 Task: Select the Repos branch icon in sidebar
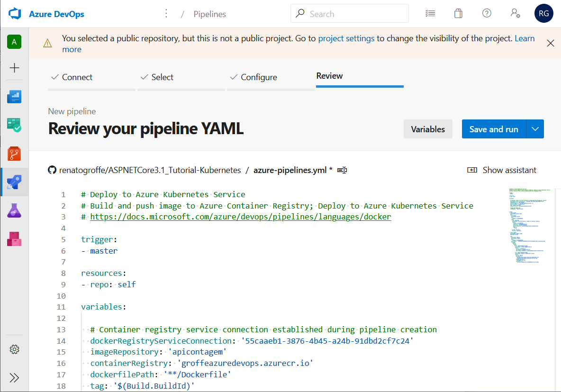[14, 154]
